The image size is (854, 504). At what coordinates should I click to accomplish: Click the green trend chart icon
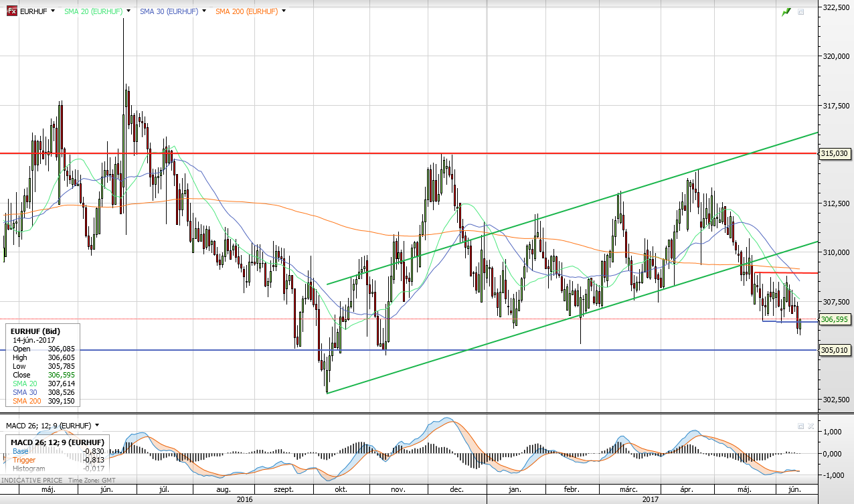tap(786, 11)
